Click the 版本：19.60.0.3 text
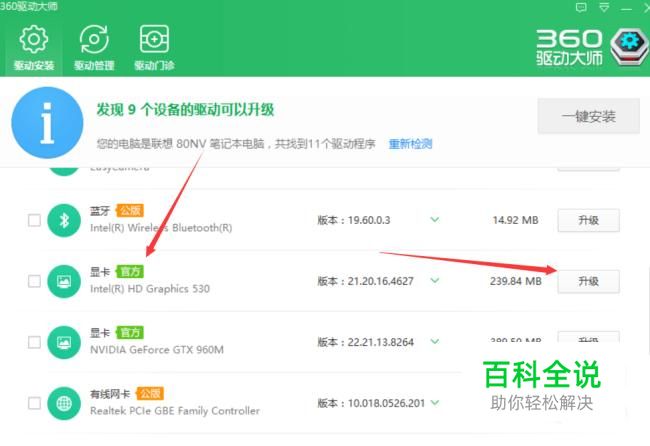The height and width of the screenshot is (446, 650). click(354, 220)
